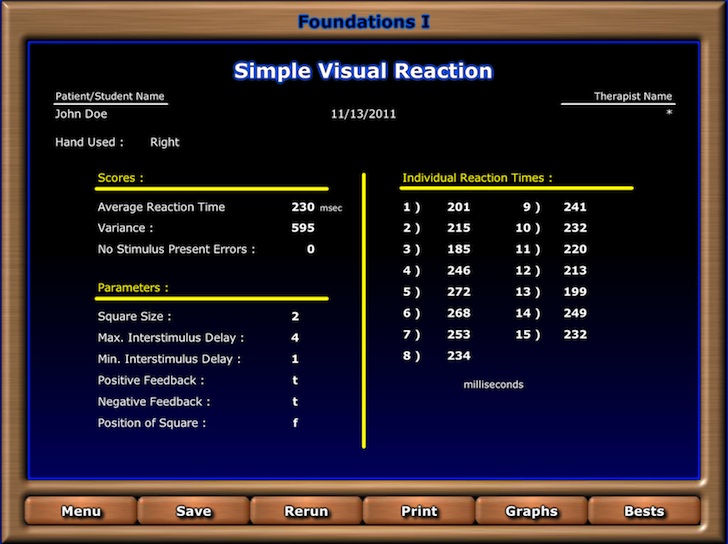The height and width of the screenshot is (544, 728).
Task: Select the Patient/Student Name label
Action: (110, 96)
